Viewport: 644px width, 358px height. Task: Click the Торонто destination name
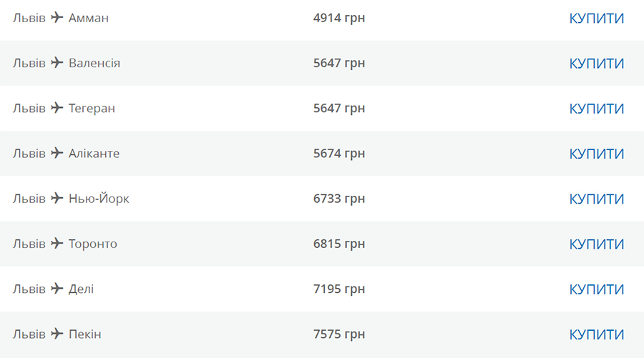(93, 244)
